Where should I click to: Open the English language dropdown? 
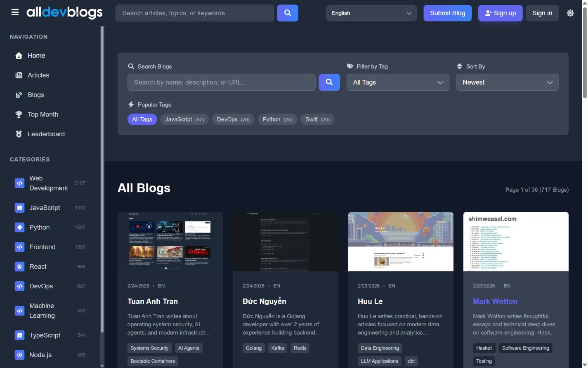tap(371, 13)
